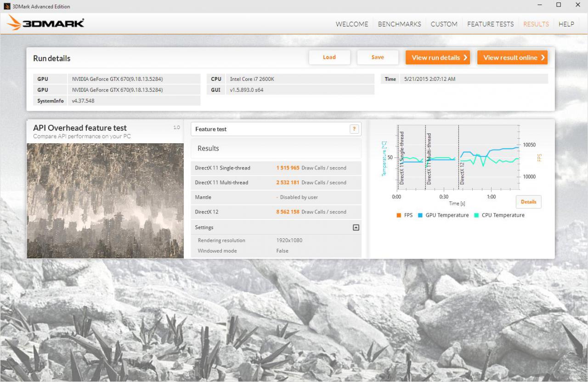Click the GPU Temperature blue legend swatch

[420, 215]
